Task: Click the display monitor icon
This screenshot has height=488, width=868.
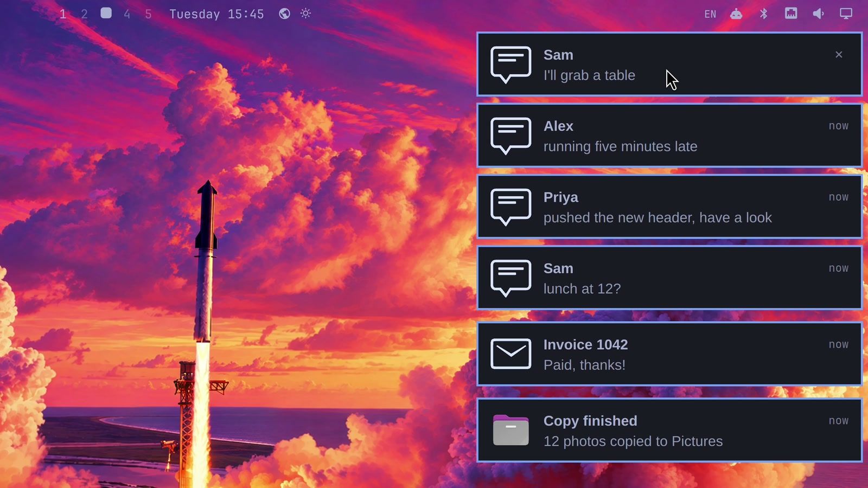Action: [846, 14]
